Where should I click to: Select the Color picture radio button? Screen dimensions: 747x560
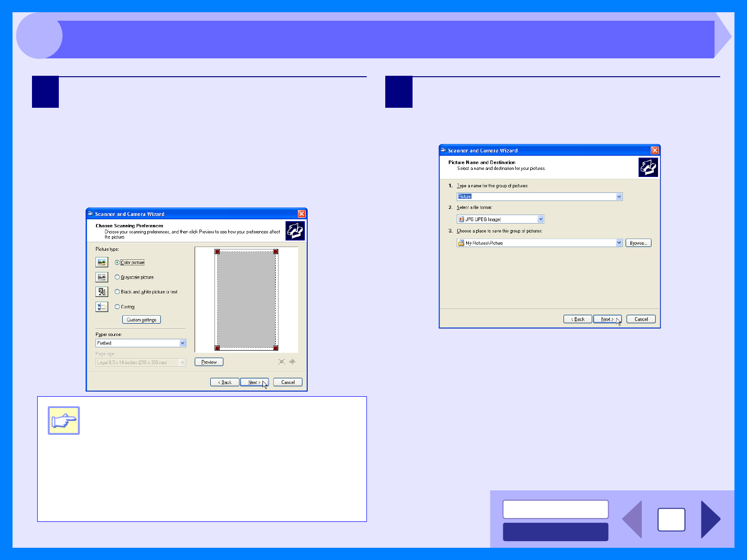tap(117, 263)
